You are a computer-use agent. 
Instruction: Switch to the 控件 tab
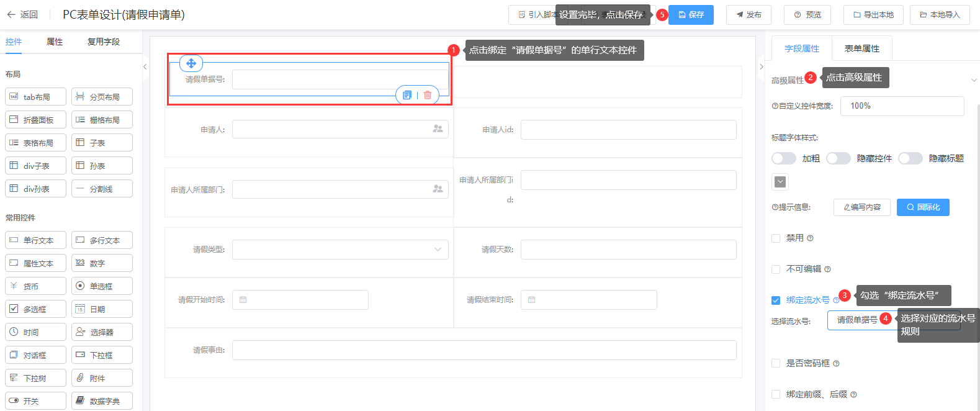(14, 42)
